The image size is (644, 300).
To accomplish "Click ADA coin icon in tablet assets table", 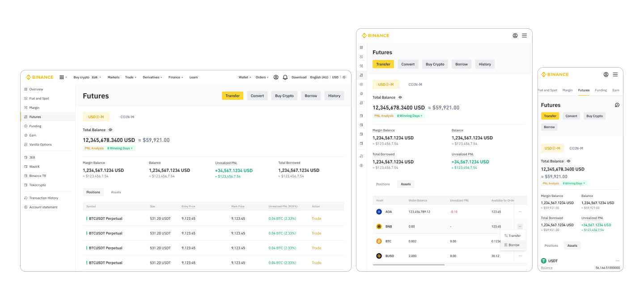I will tap(379, 211).
